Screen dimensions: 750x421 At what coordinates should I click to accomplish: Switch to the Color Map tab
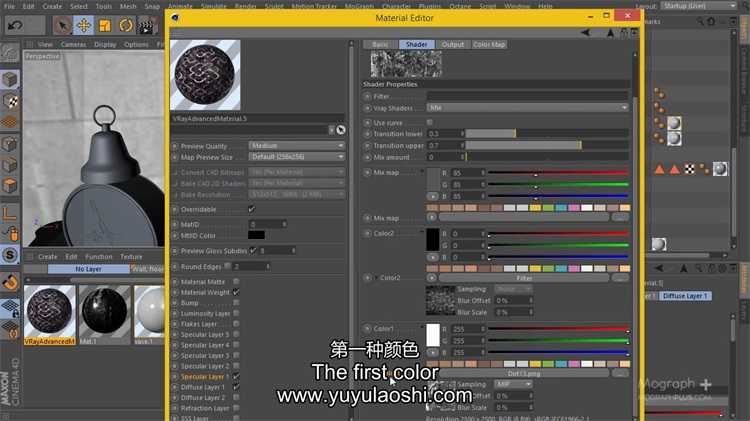click(x=489, y=44)
